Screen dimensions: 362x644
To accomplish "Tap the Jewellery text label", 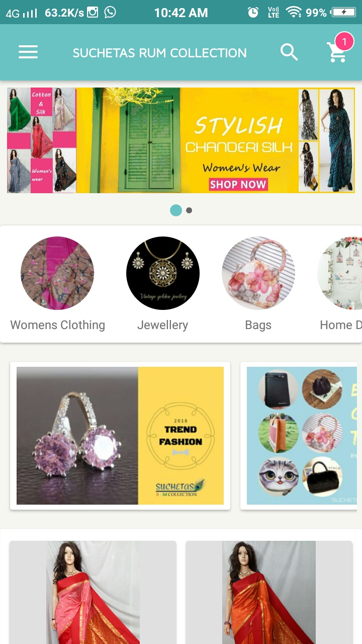I will [163, 325].
